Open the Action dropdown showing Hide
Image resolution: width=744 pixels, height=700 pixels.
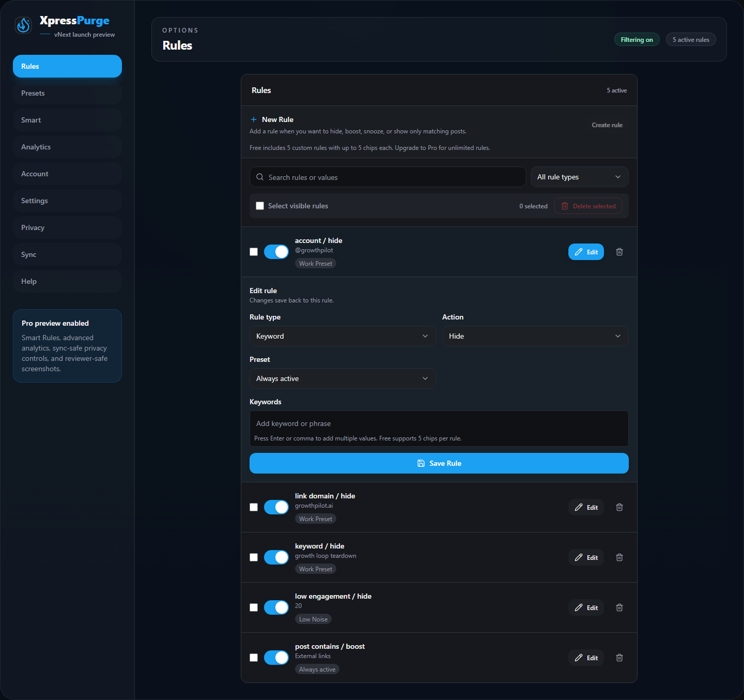coord(535,336)
